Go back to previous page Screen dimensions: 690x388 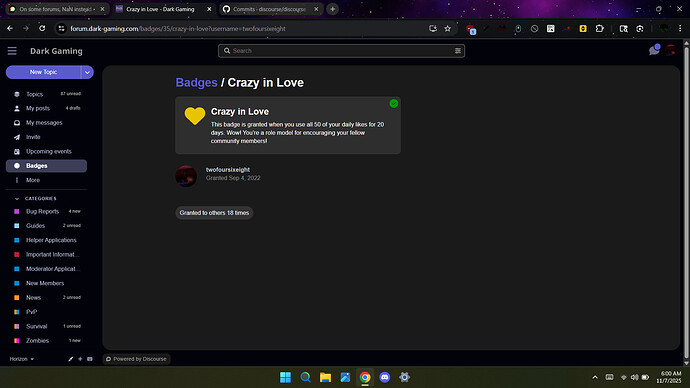coord(10,29)
